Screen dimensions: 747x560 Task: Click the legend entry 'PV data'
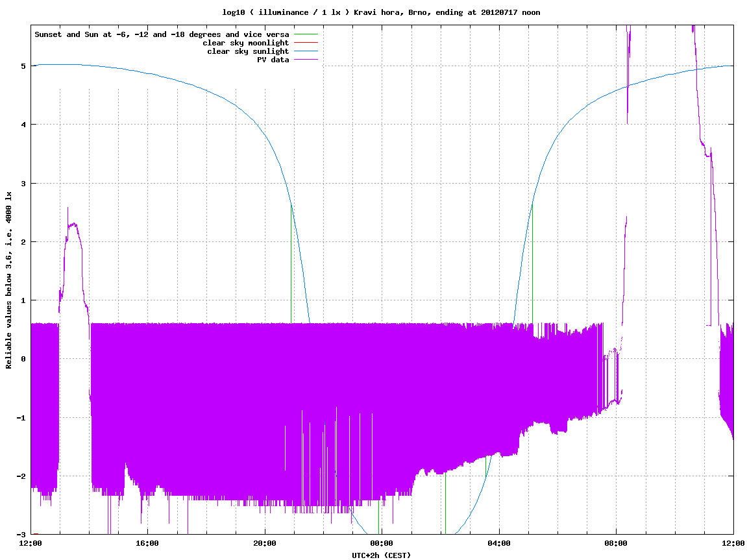(273, 60)
